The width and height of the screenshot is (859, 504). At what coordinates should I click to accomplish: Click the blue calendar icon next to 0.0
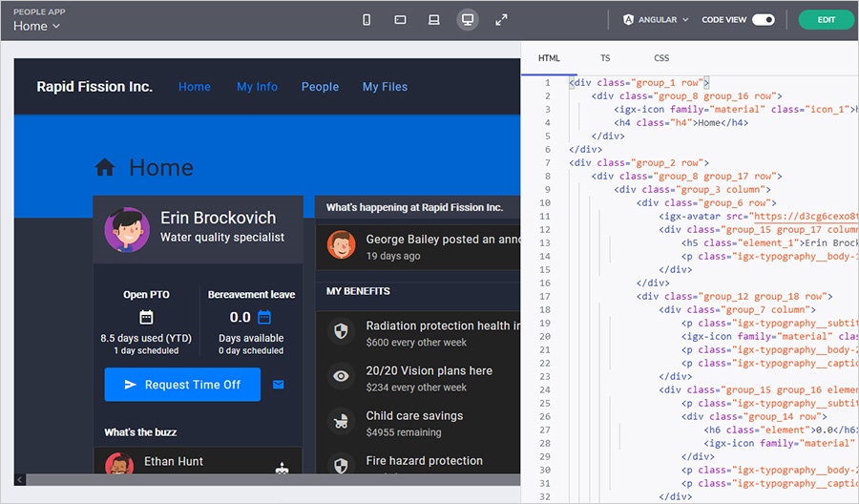tap(264, 317)
